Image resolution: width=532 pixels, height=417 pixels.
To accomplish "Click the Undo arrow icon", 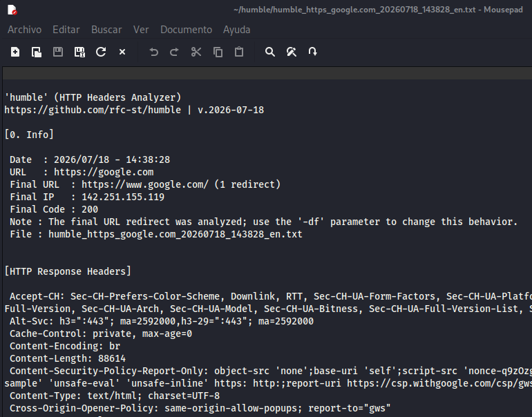I will 153,52.
